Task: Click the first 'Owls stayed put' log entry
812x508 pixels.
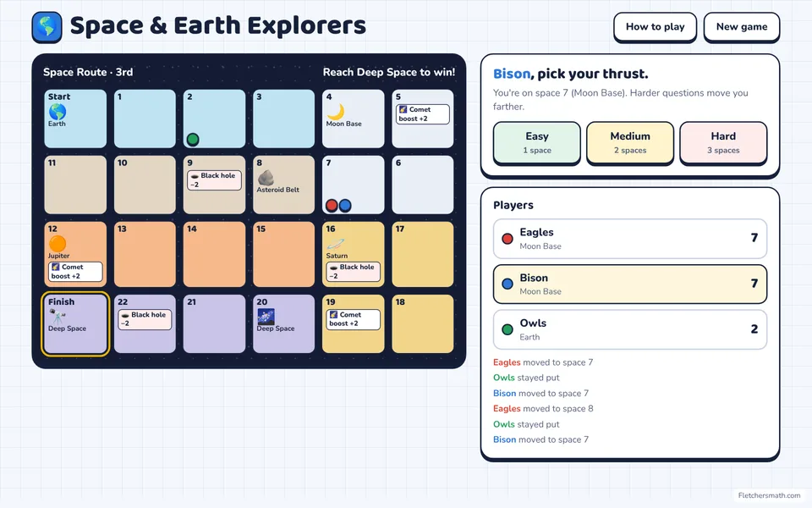Action: (x=526, y=378)
